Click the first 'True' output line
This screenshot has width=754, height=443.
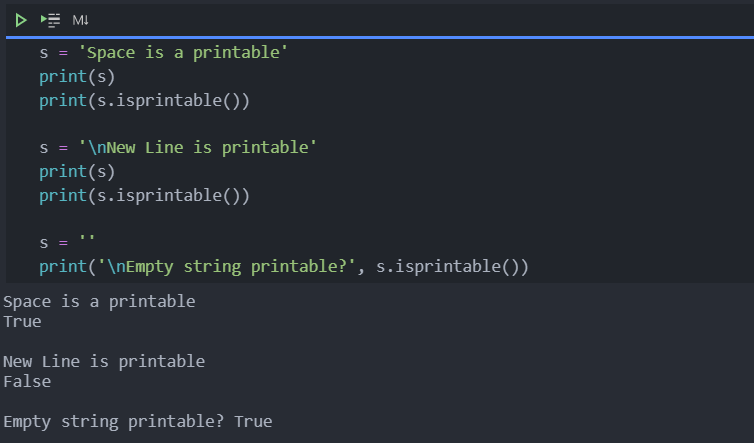(x=22, y=322)
